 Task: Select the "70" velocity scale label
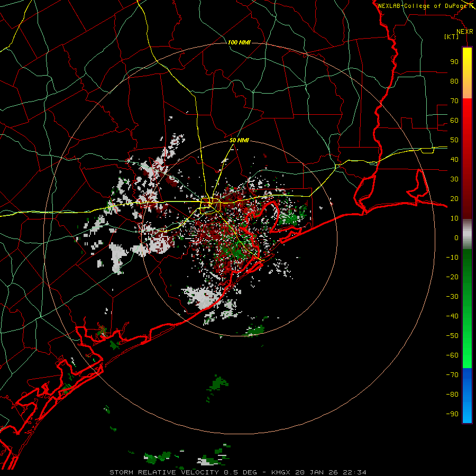[x=454, y=101]
